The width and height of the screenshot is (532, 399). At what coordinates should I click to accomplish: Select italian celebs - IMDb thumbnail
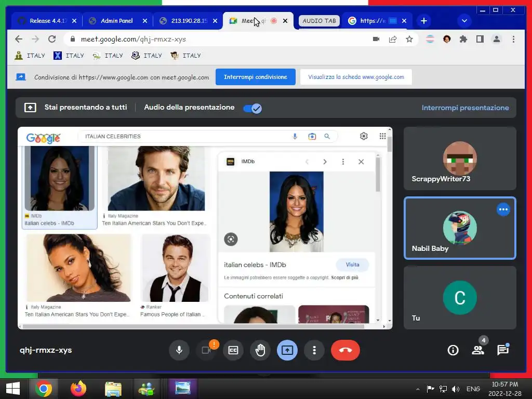pyautogui.click(x=60, y=188)
